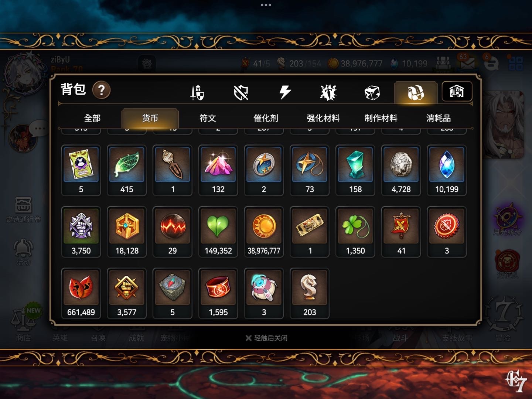The image size is (532, 399).
Task: Select the crossed-out shield category icon
Action: coord(241,92)
